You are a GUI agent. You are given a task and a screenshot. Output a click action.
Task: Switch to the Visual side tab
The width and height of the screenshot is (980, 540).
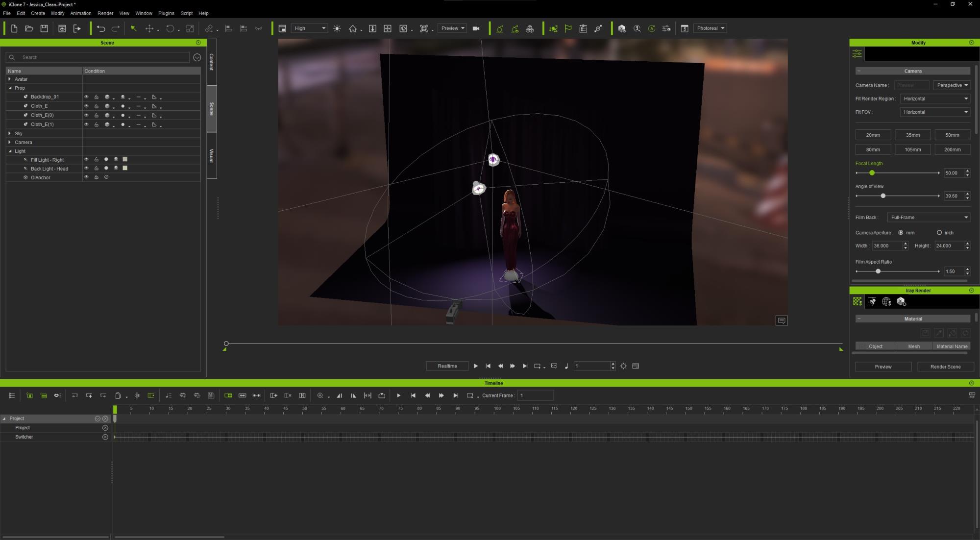coord(212,155)
